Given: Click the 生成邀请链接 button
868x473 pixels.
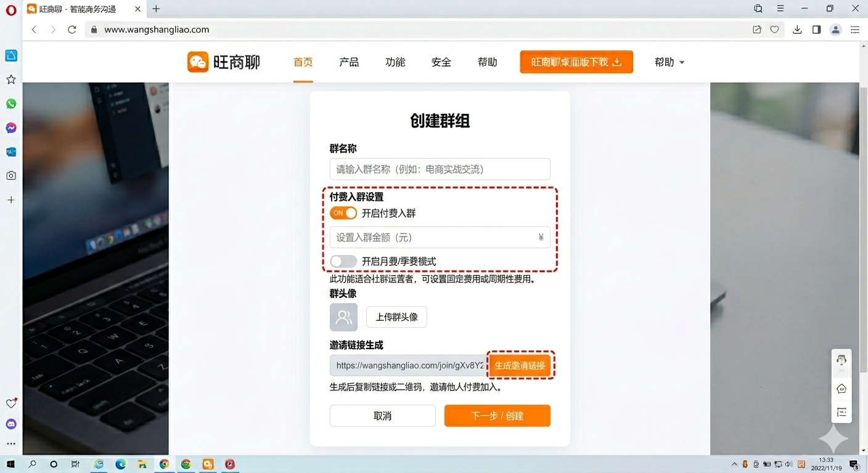Looking at the screenshot, I should [520, 365].
